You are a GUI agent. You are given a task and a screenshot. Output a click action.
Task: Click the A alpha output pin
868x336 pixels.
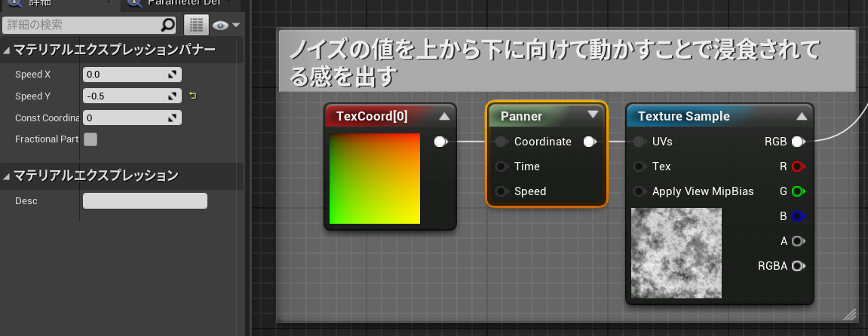[798, 241]
